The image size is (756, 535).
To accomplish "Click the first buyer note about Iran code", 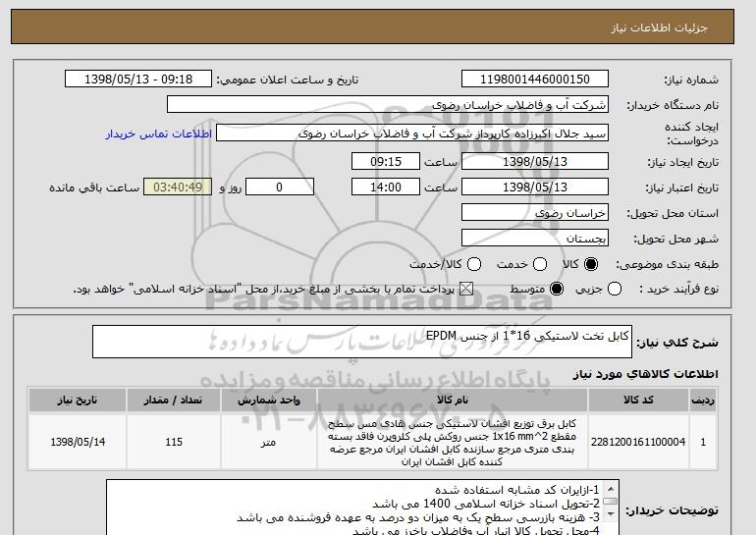I will coord(517,490).
